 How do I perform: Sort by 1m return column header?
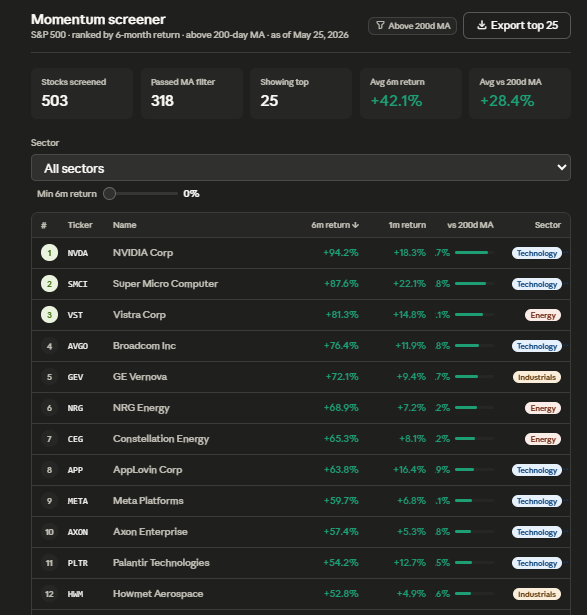[407, 225]
